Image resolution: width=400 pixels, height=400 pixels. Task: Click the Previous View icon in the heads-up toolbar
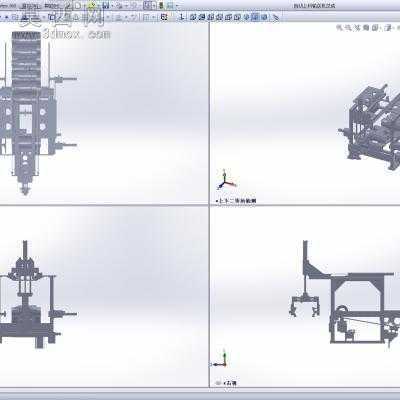coord(357,28)
